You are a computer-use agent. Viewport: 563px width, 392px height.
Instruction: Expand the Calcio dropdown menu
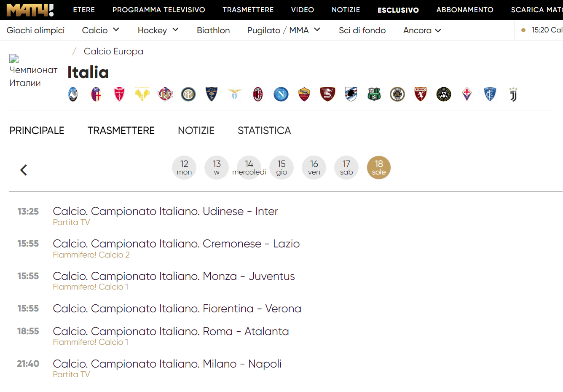pyautogui.click(x=101, y=30)
